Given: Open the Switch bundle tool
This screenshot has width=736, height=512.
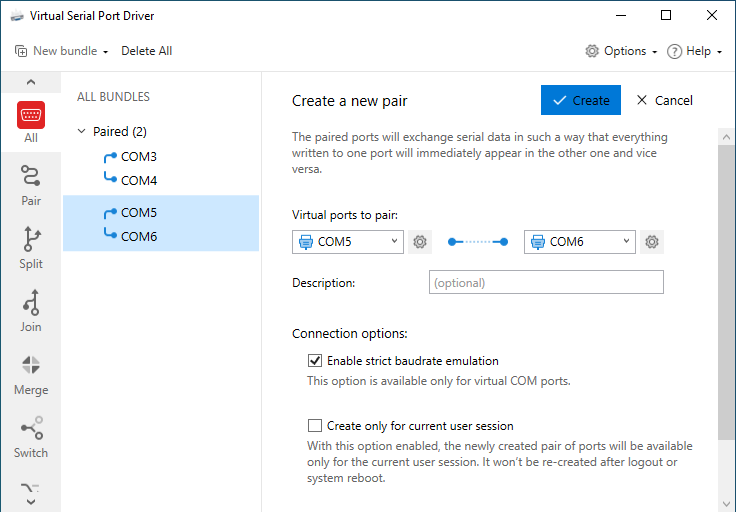Looking at the screenshot, I should point(31,437).
